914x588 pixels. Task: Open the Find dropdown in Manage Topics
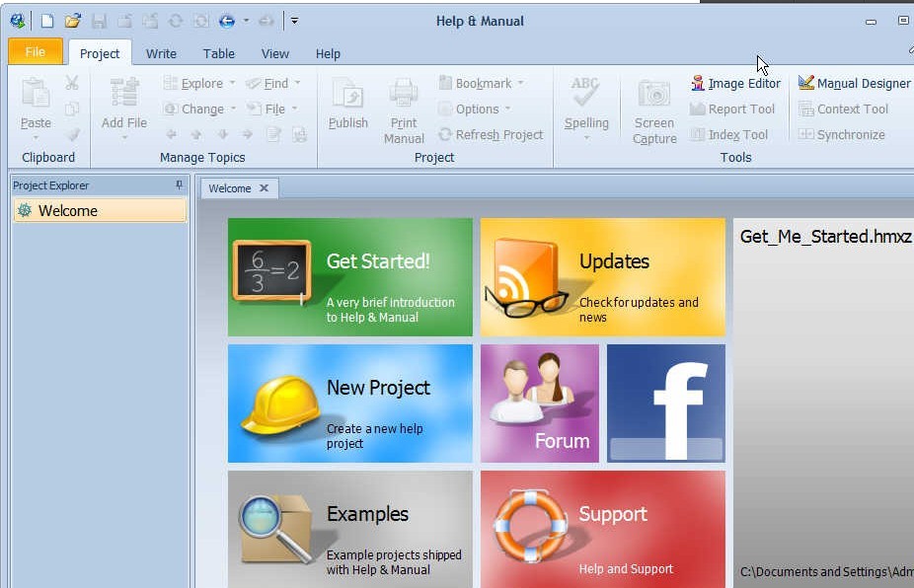[273, 83]
